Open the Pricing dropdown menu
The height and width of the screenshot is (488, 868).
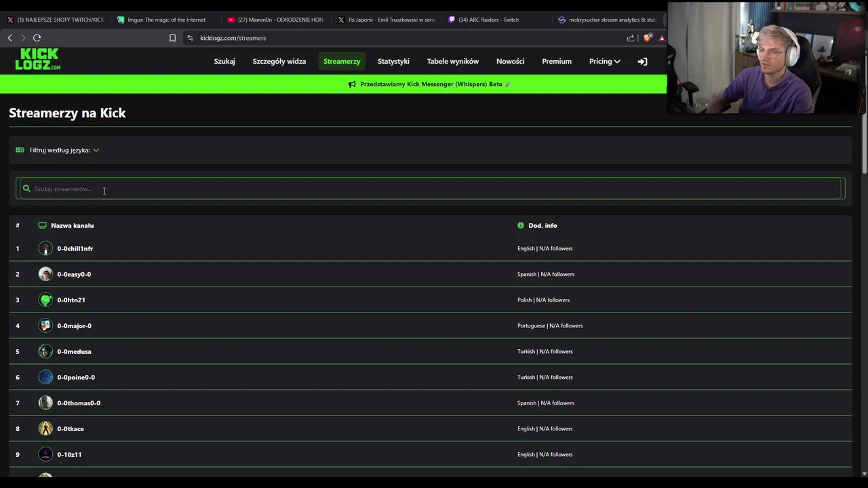(604, 61)
